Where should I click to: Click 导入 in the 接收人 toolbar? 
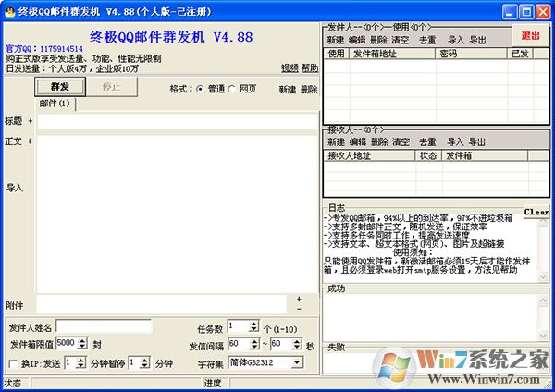[455, 142]
